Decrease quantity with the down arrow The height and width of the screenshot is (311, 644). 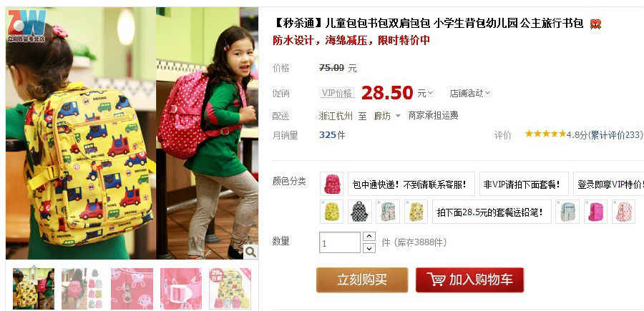pyautogui.click(x=369, y=248)
